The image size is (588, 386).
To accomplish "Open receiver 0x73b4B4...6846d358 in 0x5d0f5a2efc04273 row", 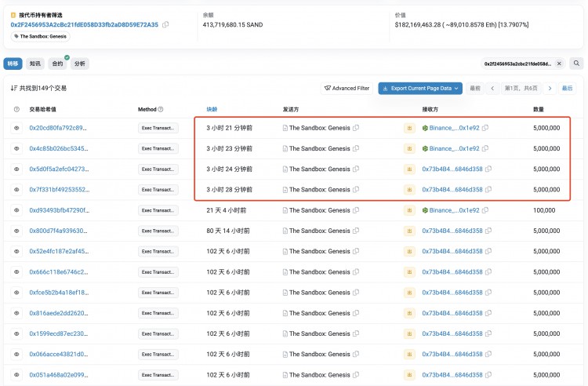I will pos(452,169).
